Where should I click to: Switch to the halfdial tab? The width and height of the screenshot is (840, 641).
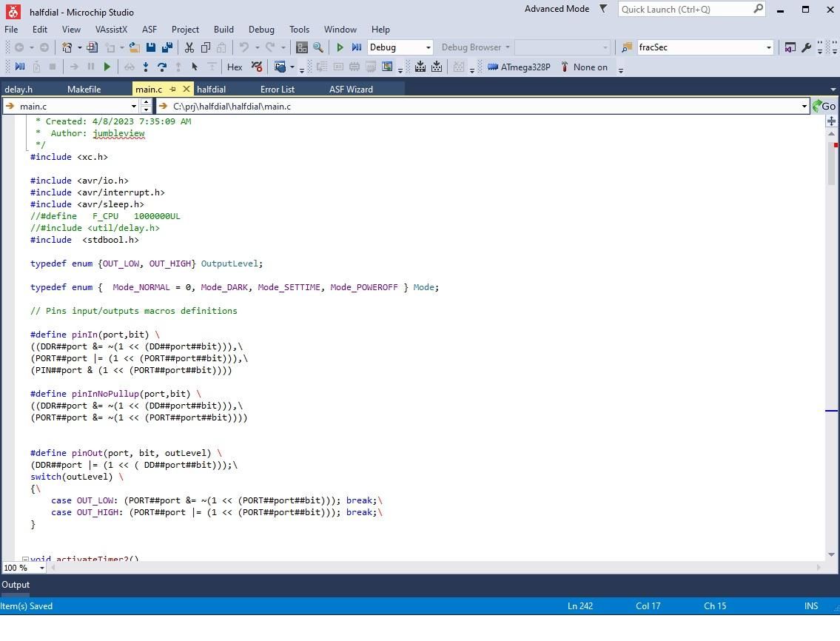211,89
